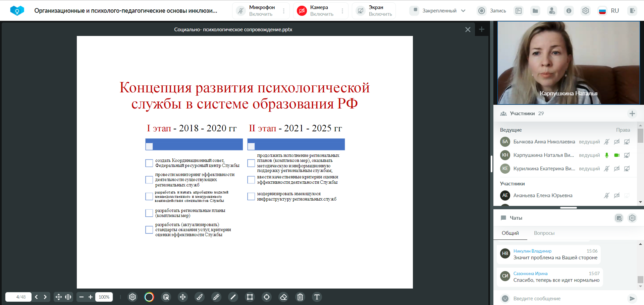
Task: Start recording with the Запись button
Action: point(492,11)
